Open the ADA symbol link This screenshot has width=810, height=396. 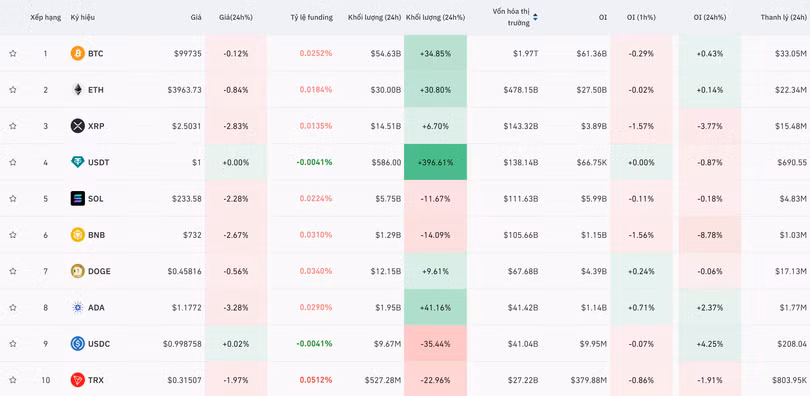click(96, 308)
